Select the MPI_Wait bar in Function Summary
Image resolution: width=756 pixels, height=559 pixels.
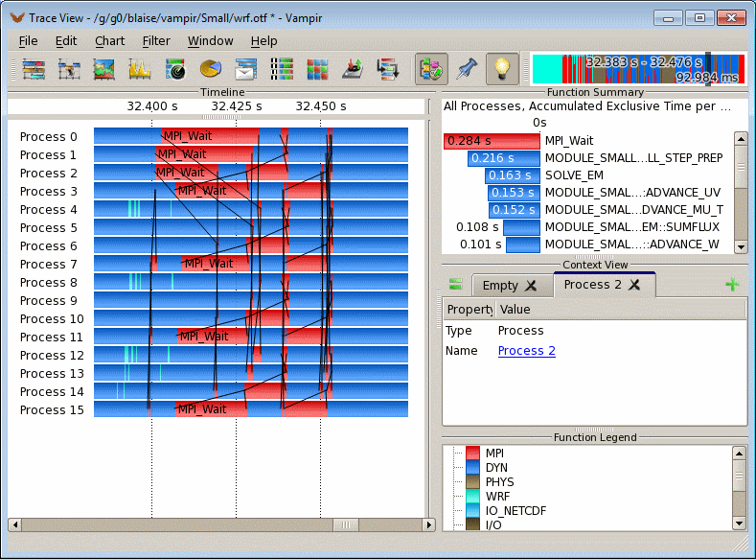492,141
